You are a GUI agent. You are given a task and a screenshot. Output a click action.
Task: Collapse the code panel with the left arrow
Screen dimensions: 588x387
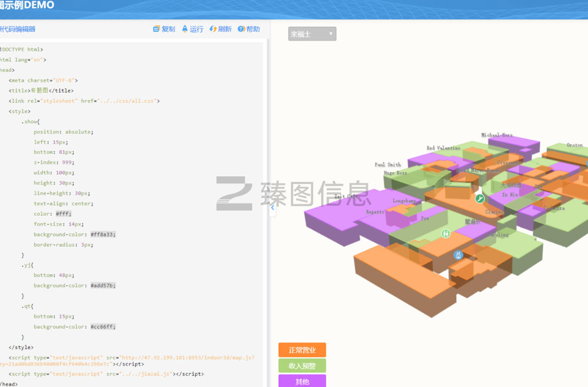pos(272,207)
